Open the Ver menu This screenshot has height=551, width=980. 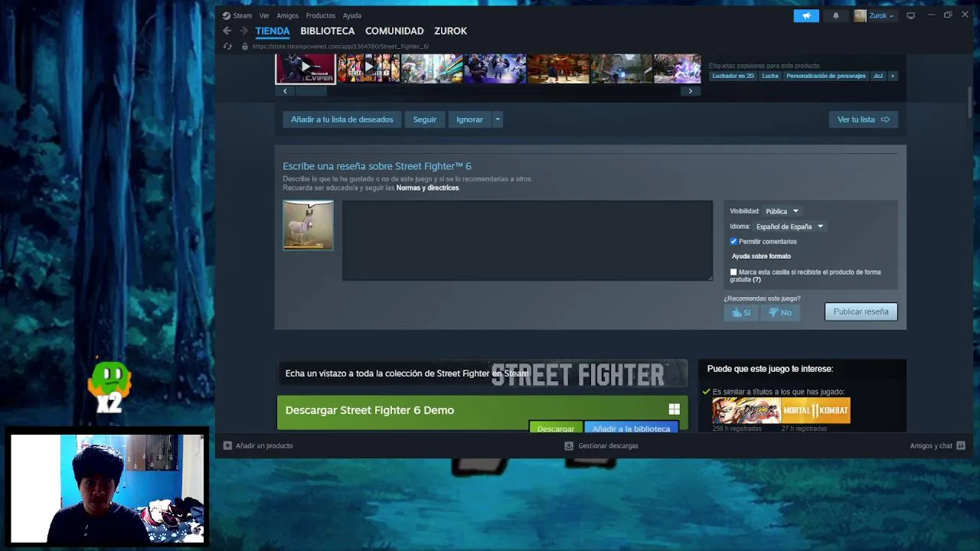(264, 15)
